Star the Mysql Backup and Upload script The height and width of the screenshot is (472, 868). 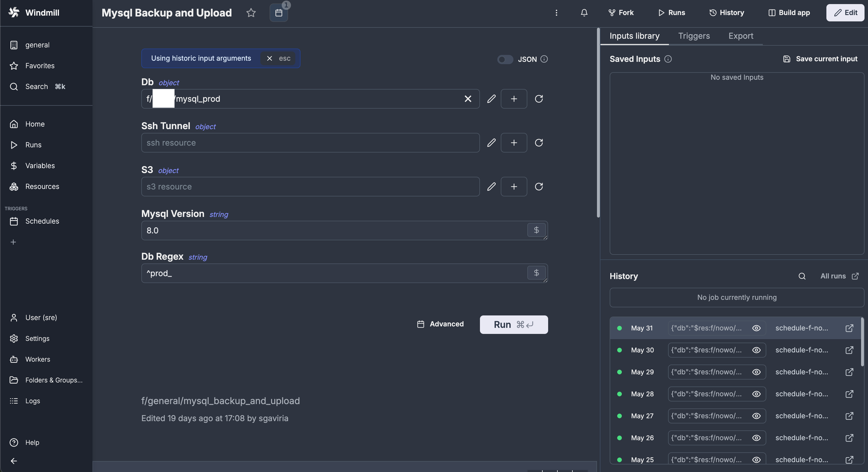pos(251,13)
